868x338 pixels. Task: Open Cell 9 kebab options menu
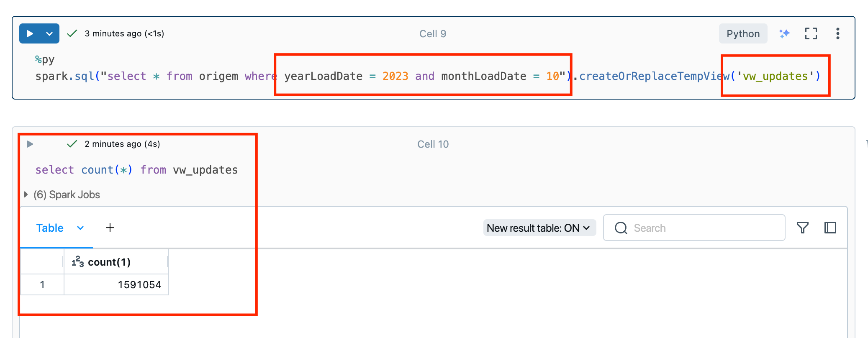[x=838, y=33]
